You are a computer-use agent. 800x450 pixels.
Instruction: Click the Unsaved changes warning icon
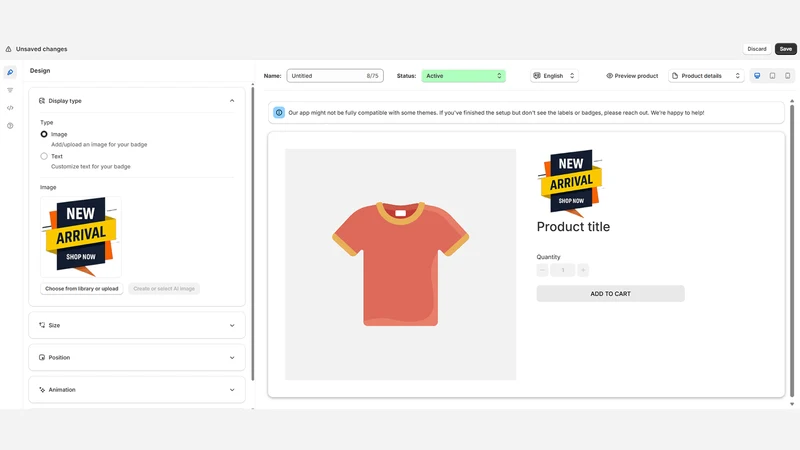(x=8, y=49)
